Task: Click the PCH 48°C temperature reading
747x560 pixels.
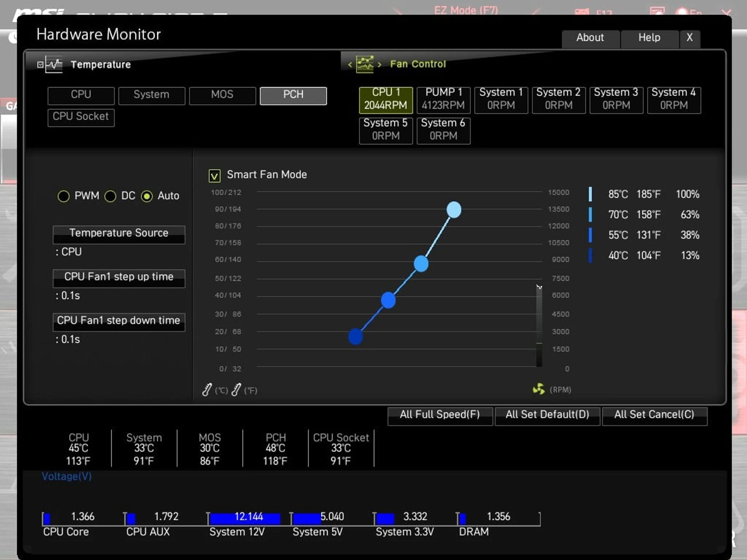Action: pos(275,449)
